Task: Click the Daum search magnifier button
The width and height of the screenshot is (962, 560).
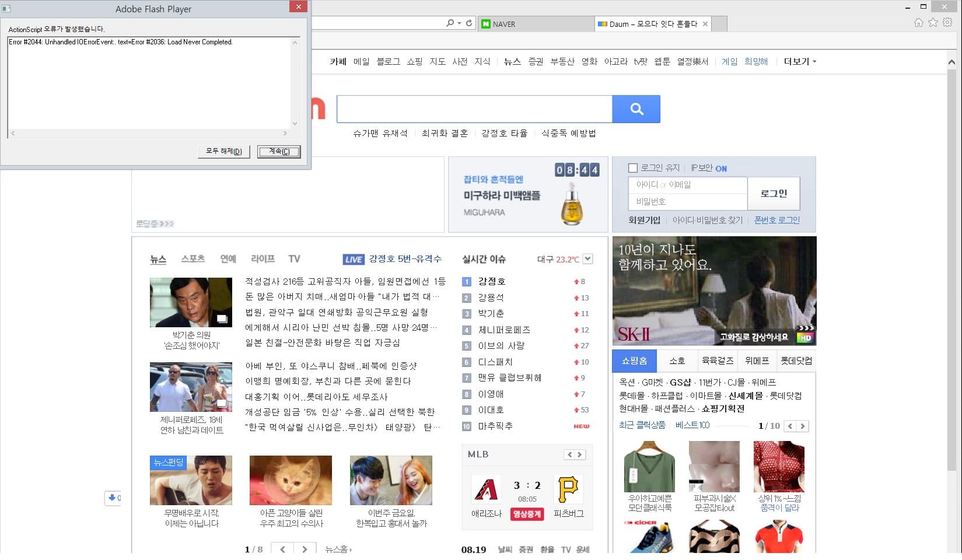Action: click(x=636, y=109)
